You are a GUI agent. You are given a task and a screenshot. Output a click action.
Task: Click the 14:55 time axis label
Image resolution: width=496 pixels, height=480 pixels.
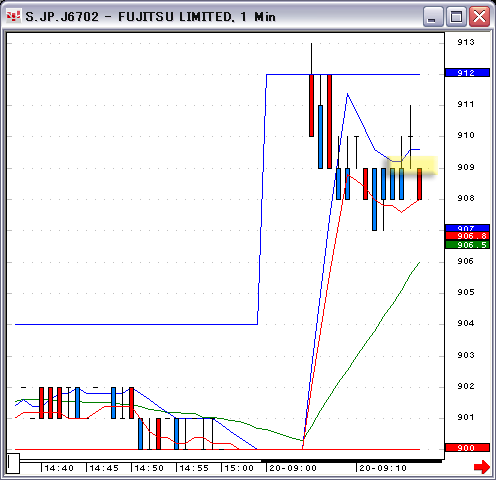click(x=194, y=468)
